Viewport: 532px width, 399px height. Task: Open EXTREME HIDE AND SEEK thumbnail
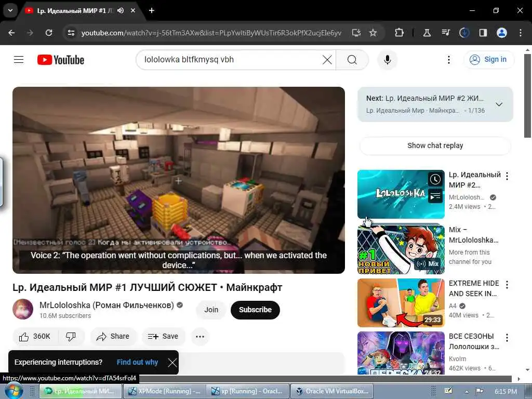pyautogui.click(x=401, y=303)
